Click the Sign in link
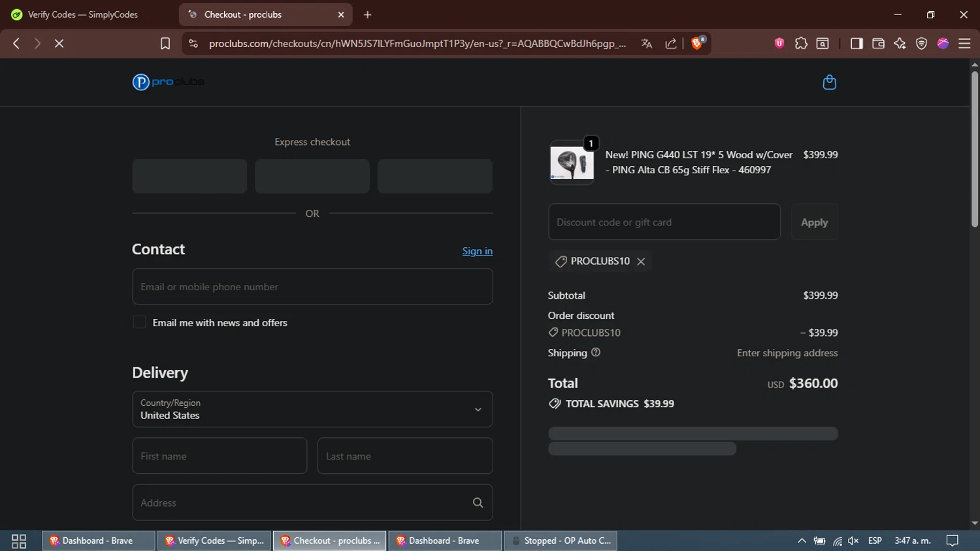The width and height of the screenshot is (980, 551). pos(478,251)
